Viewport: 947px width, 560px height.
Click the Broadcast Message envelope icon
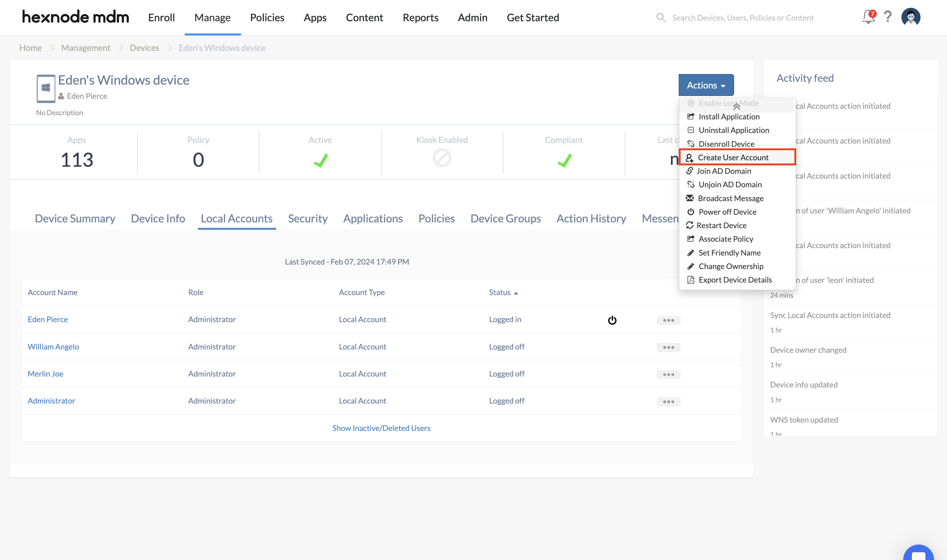690,198
